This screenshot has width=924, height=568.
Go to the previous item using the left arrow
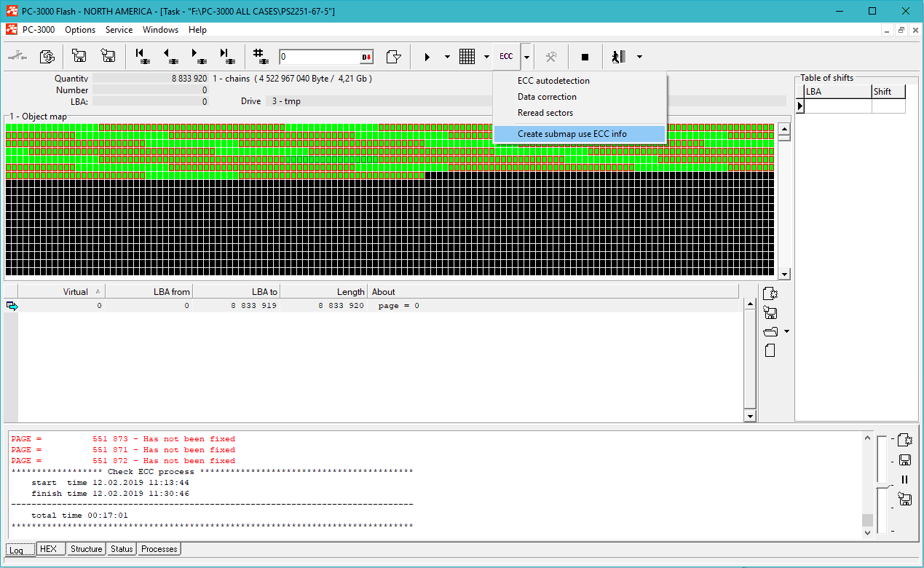click(170, 57)
